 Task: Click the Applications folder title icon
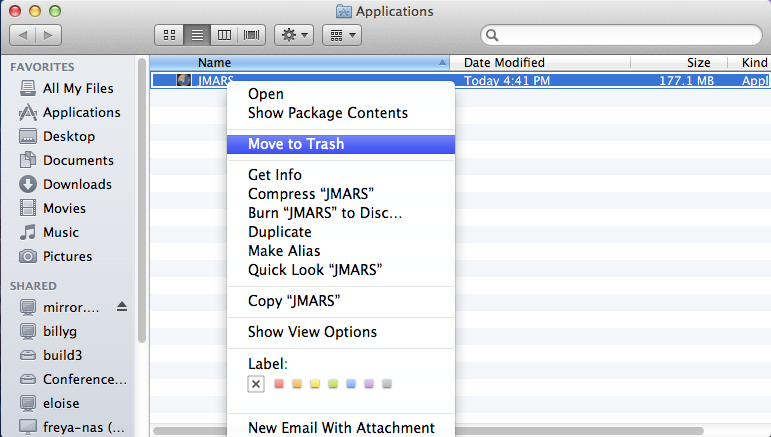pyautogui.click(x=343, y=11)
